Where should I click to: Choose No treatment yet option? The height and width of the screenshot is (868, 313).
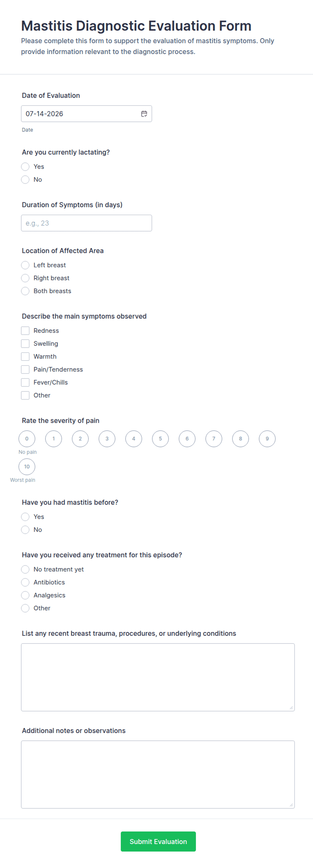[x=25, y=569]
